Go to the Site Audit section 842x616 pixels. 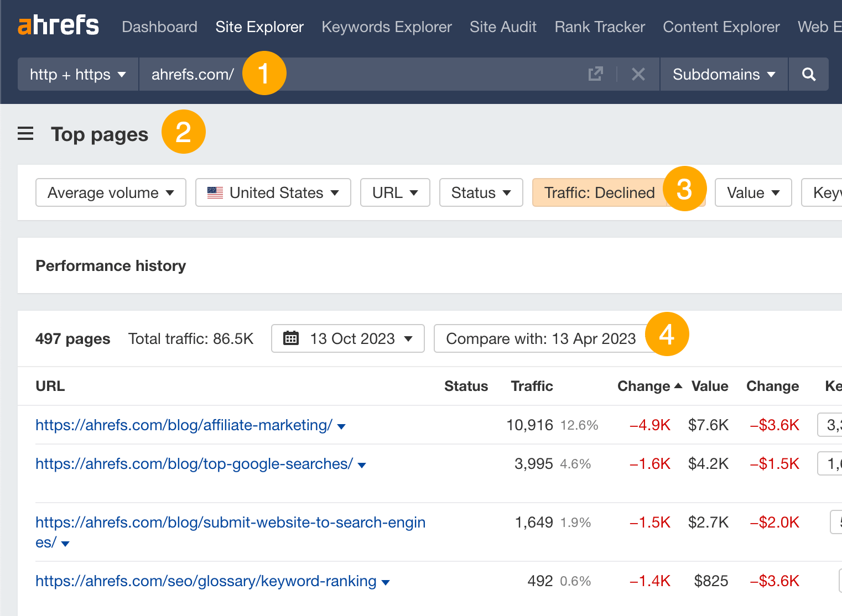[x=503, y=27]
